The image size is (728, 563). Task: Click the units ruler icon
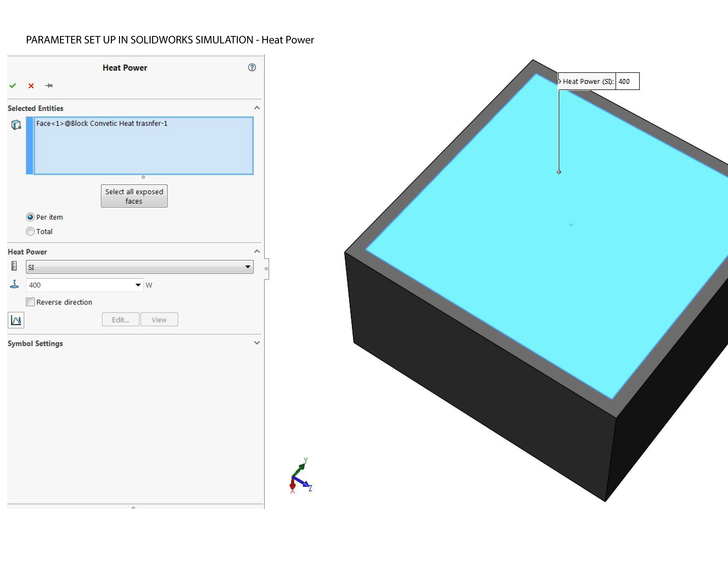[x=14, y=266]
